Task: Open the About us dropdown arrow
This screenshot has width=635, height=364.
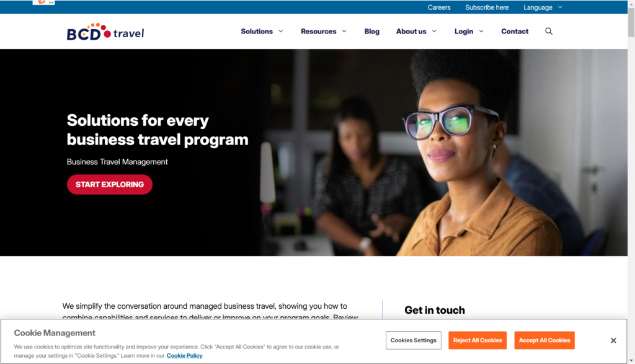Action: coord(434,31)
